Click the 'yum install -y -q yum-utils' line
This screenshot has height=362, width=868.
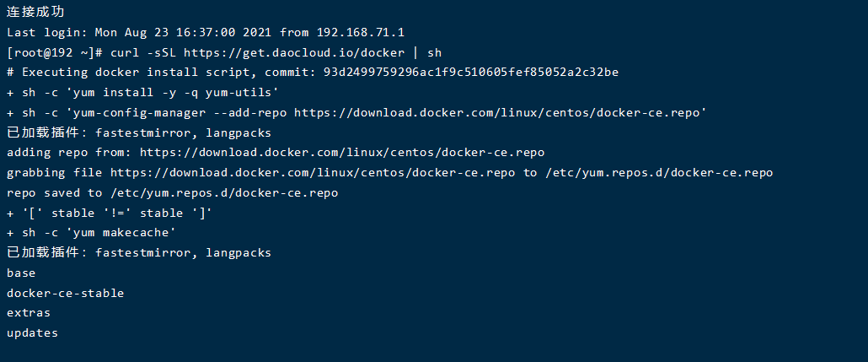(x=142, y=93)
